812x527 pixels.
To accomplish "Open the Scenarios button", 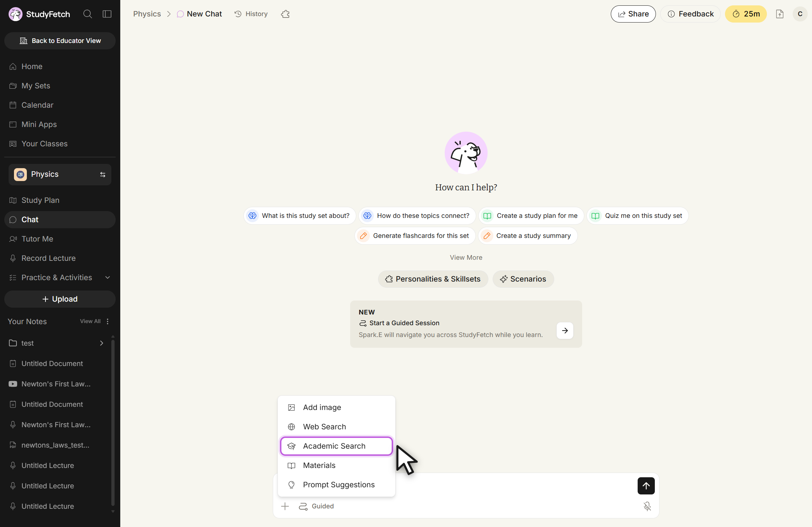I will click(523, 279).
